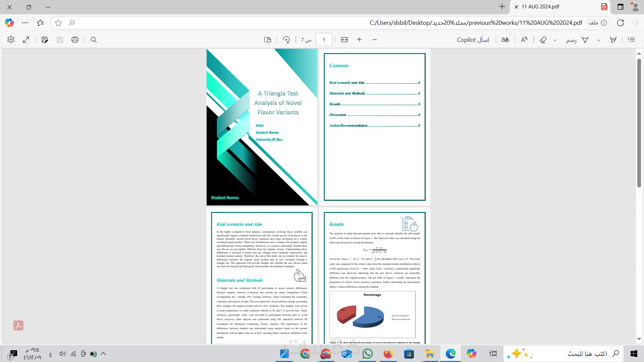The image size is (644, 362).
Task: Open the Translate tool icon
Action: pyautogui.click(x=505, y=40)
